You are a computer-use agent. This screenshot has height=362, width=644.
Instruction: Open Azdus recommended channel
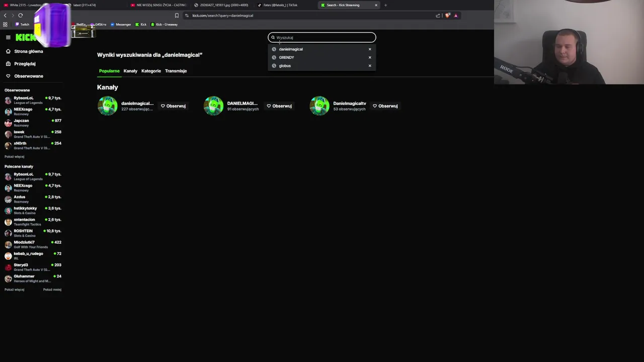click(x=33, y=199)
